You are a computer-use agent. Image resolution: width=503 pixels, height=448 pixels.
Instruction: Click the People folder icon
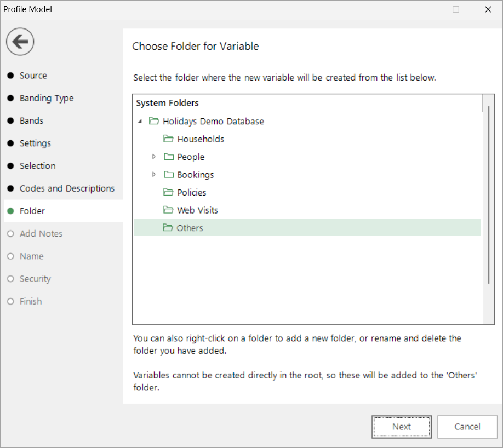pyautogui.click(x=168, y=157)
